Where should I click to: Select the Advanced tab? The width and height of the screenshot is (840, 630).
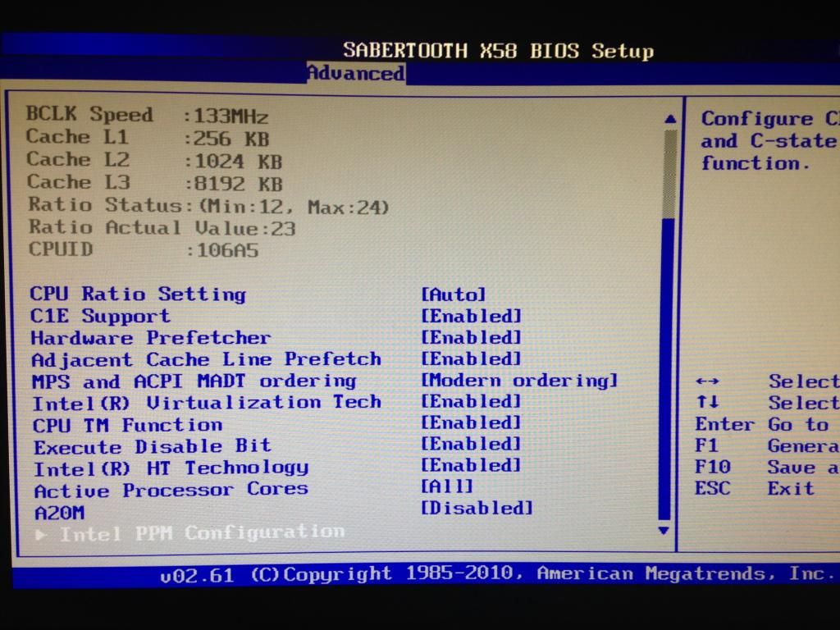pyautogui.click(x=356, y=73)
